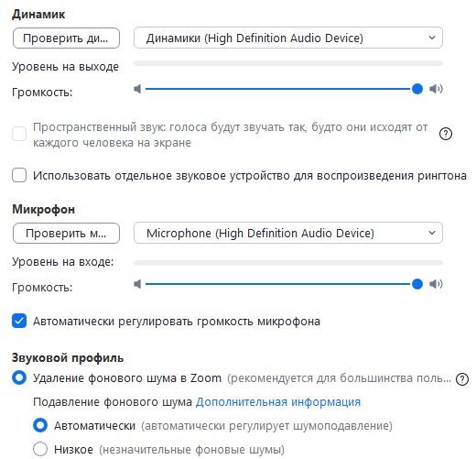The image size is (476, 459).
Task: Click the Проверить м... microphone test button
Action: (x=66, y=234)
